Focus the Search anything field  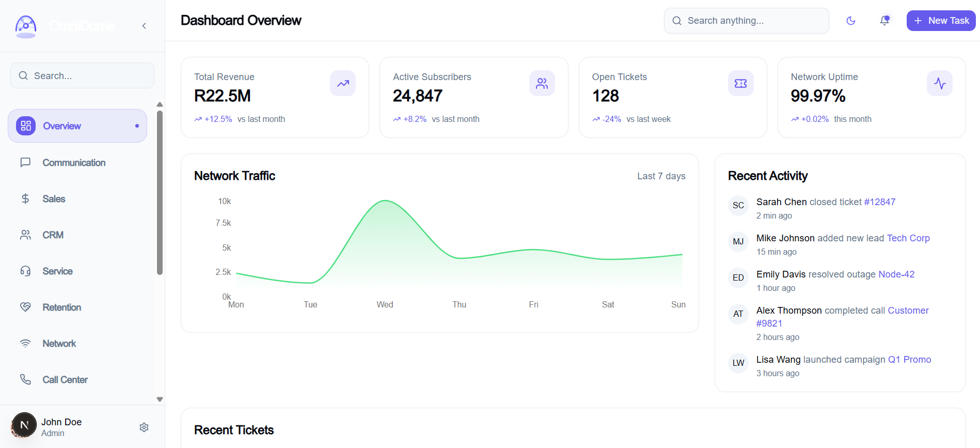747,21
